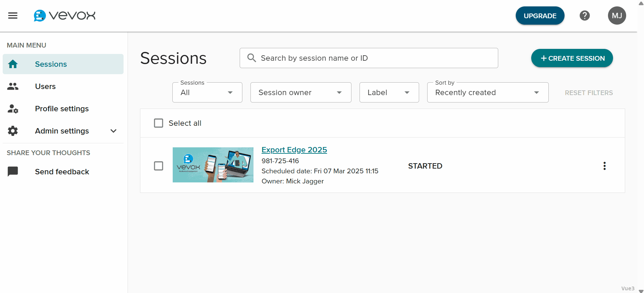Screen dimensions: 644x293
Task: Expand the Admin settings chevron
Action: tap(113, 131)
